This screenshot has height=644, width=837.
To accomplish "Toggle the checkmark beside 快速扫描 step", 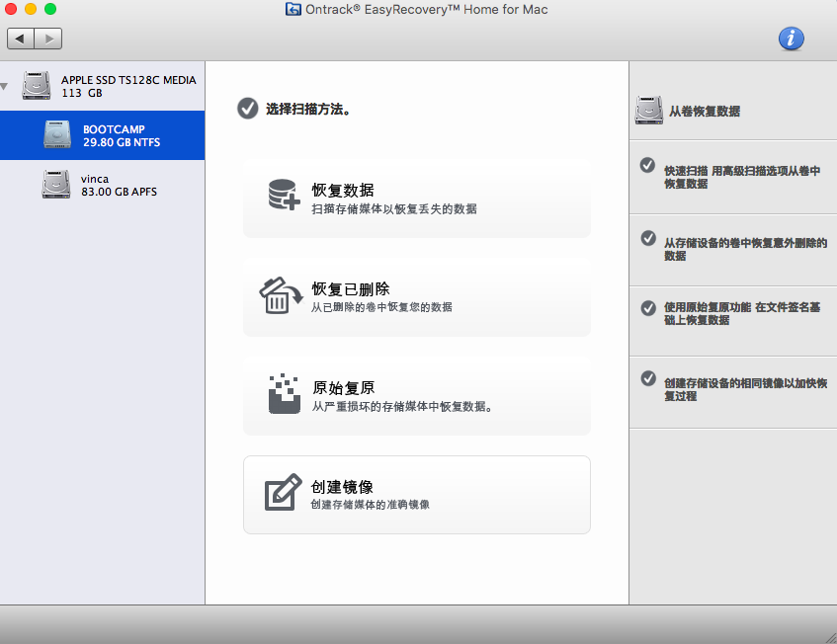I will point(648,167).
